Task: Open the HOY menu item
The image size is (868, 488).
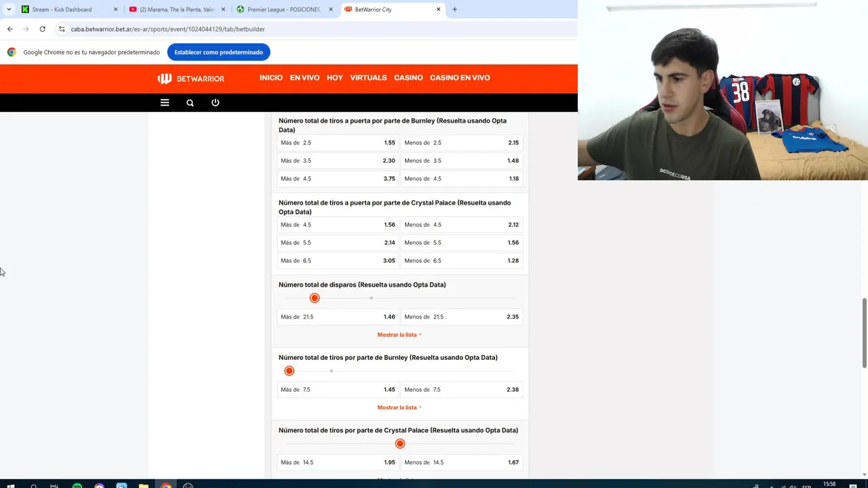Action: (334, 78)
